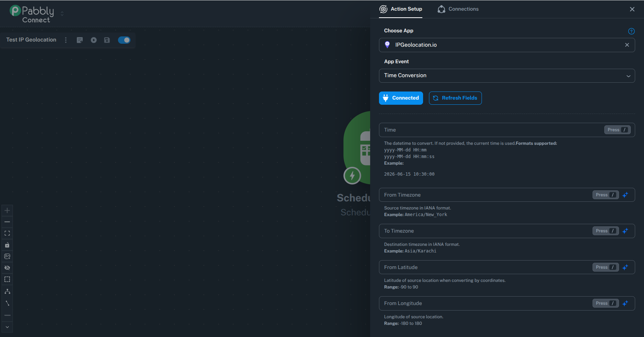Toggle the workflow enabled switch
The image size is (644, 337).
(x=124, y=40)
